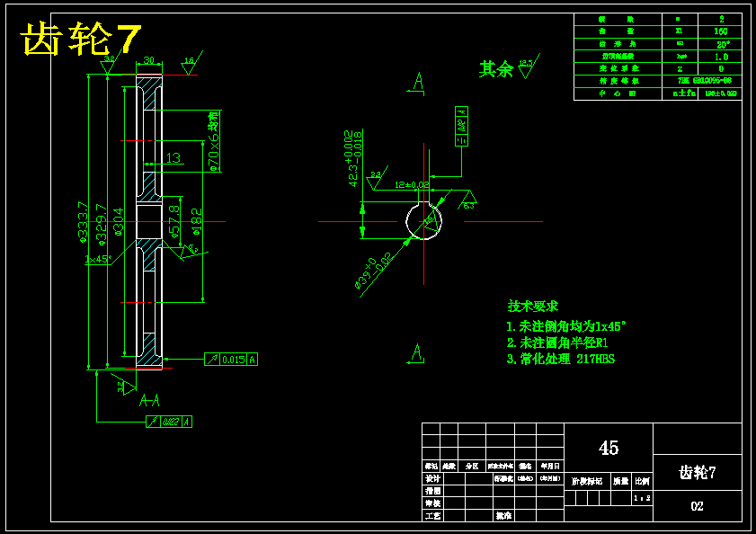Select note 1. 未注倒角均为1x45°
The width and height of the screenshot is (756, 534).
566,326
